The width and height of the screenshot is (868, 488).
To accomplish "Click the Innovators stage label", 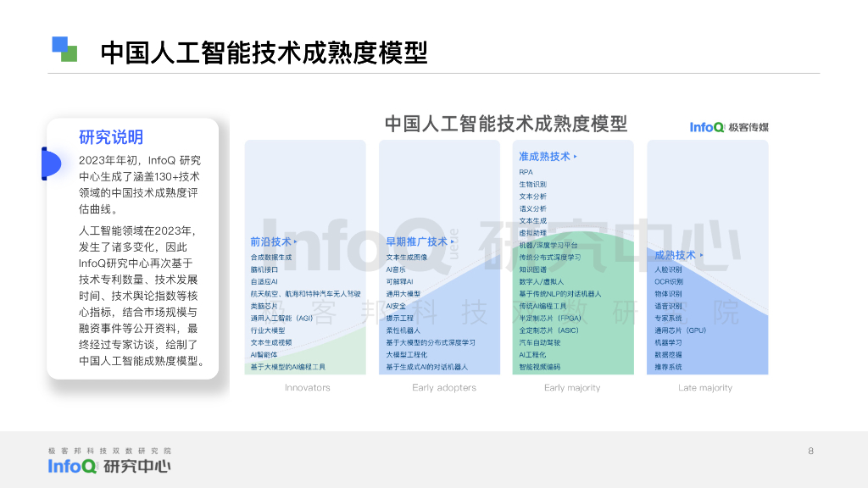I will (x=306, y=387).
